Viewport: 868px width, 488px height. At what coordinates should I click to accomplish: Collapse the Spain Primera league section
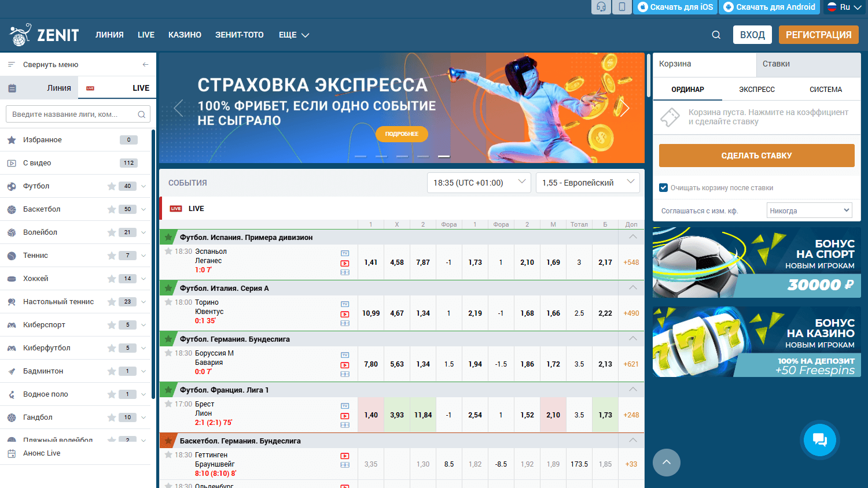[633, 237]
